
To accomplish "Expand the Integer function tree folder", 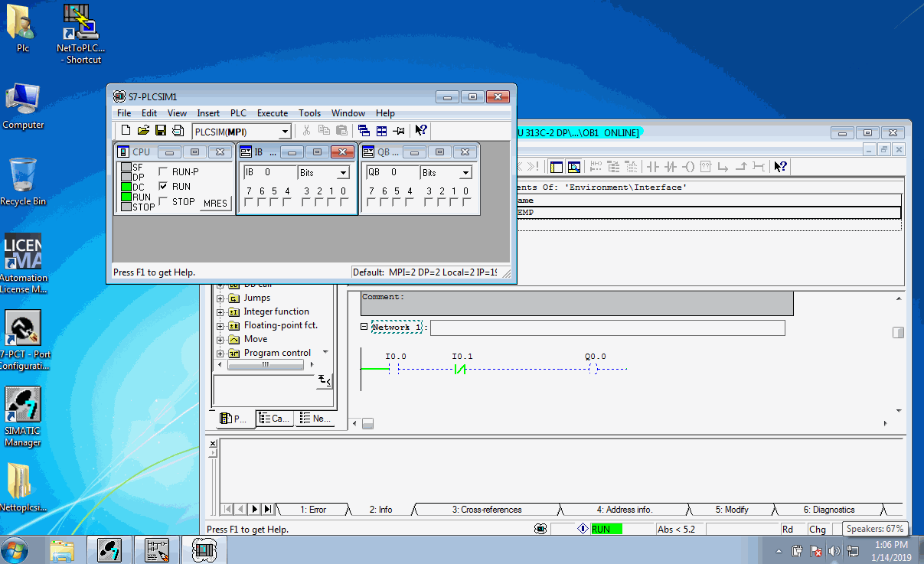I will click(220, 312).
